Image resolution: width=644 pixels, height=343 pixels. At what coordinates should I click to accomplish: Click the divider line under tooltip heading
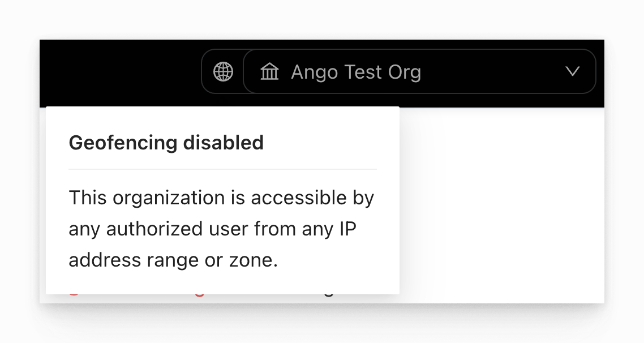coord(222,169)
